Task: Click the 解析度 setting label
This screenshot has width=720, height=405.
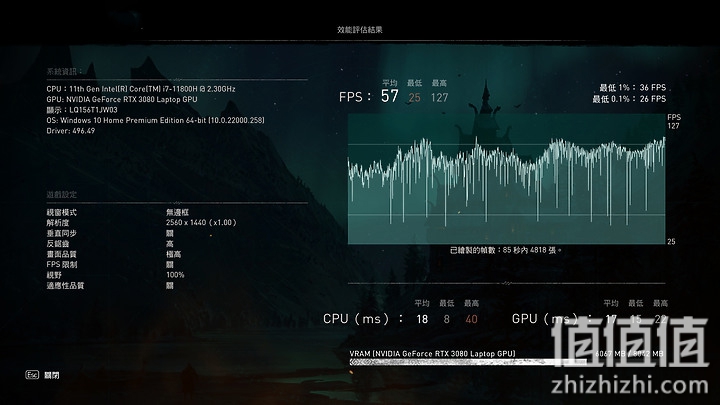Action: [x=58, y=223]
